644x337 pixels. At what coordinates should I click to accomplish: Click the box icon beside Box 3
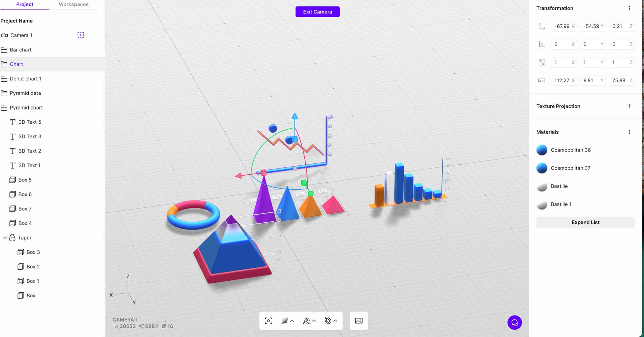coord(21,252)
